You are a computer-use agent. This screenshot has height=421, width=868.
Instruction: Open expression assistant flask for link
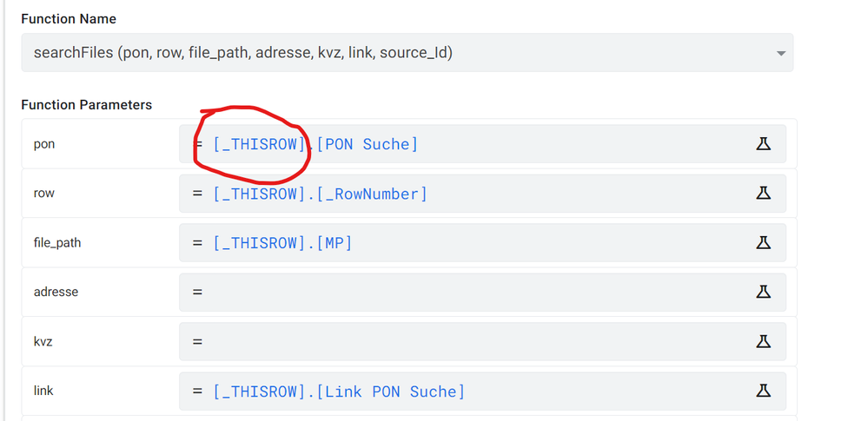click(x=764, y=391)
